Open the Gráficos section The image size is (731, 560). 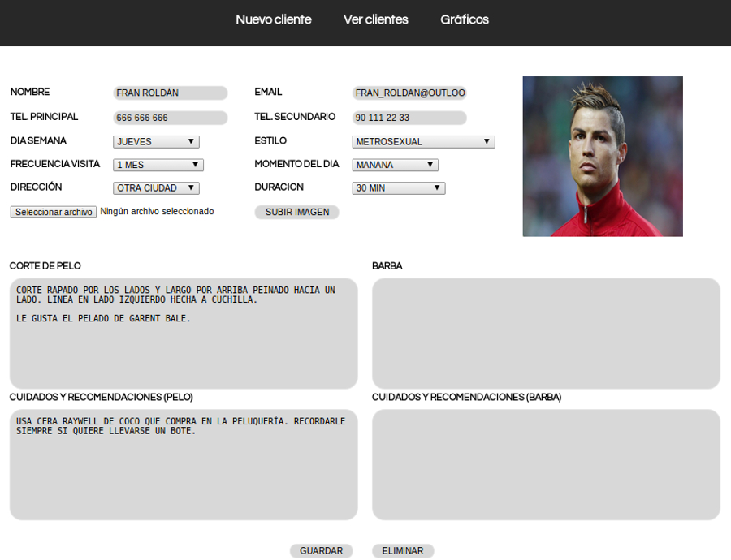464,19
